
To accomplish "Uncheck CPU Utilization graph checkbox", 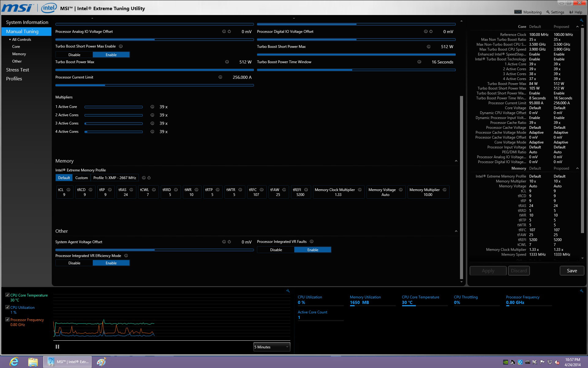I will tap(8, 307).
